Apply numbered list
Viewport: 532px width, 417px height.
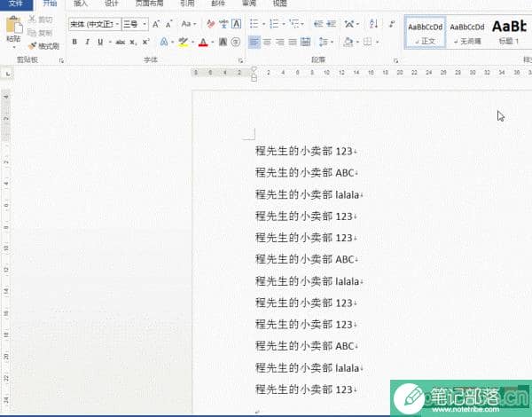[275, 24]
